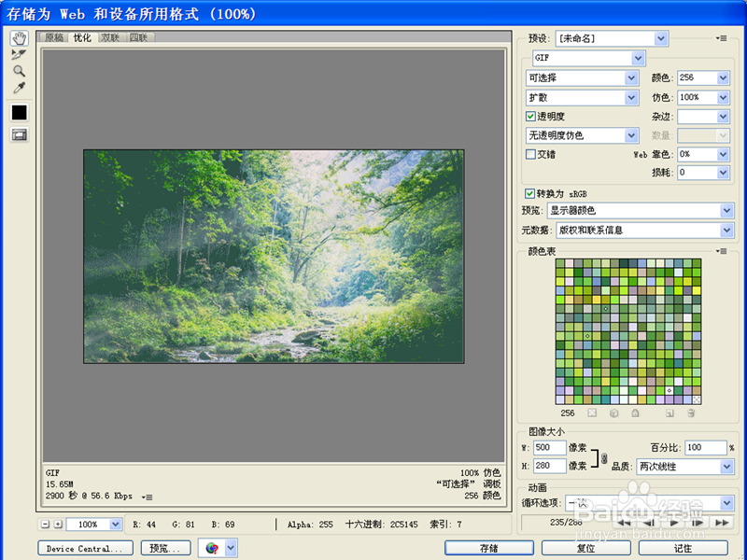
Task: Click the width-height constrain link icon
Action: pyautogui.click(x=604, y=458)
